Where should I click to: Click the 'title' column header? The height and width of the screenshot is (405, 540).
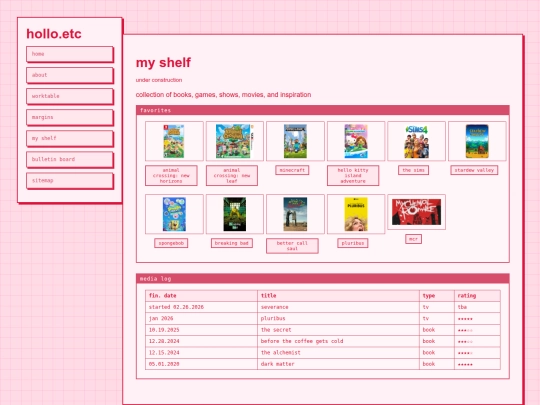[338, 296]
